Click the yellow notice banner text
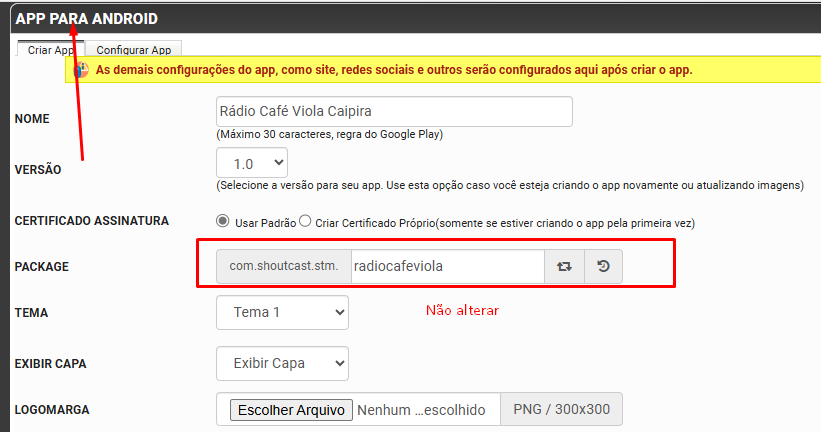This screenshot has height=432, width=821. 393,70
